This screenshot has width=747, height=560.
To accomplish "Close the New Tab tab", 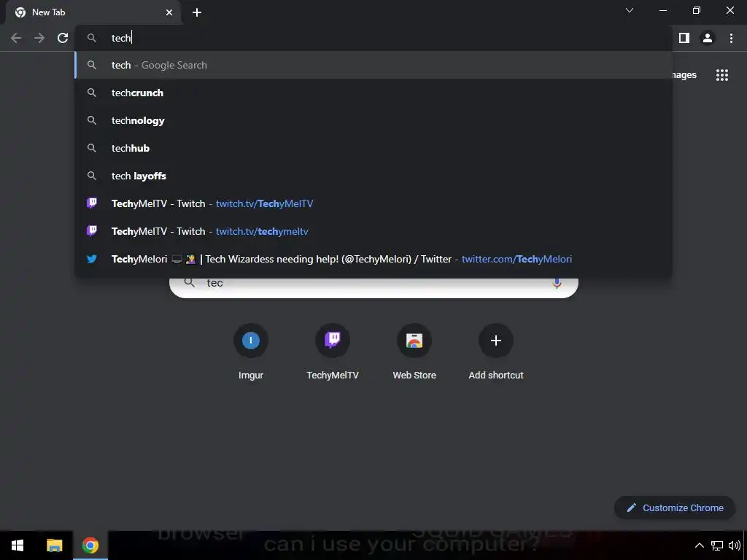I will click(169, 12).
